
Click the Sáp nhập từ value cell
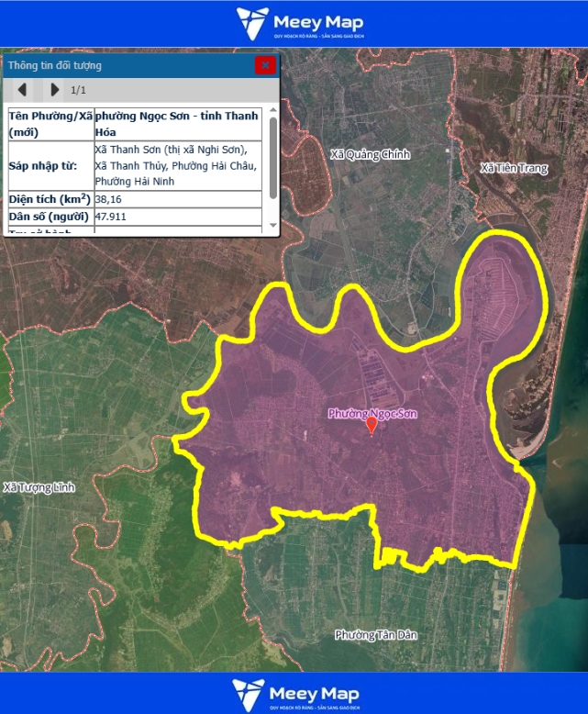(176, 165)
